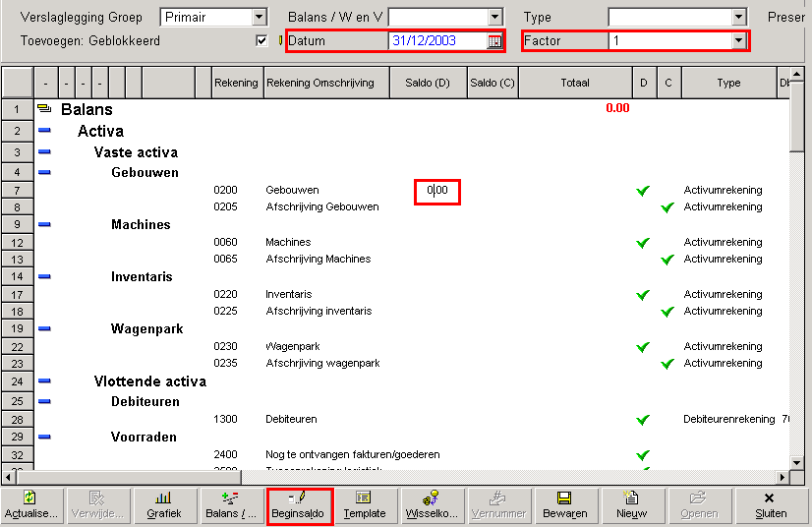Click the Debiteurenrekening type cell
Viewport: 812px width, 527px height.
click(x=729, y=419)
